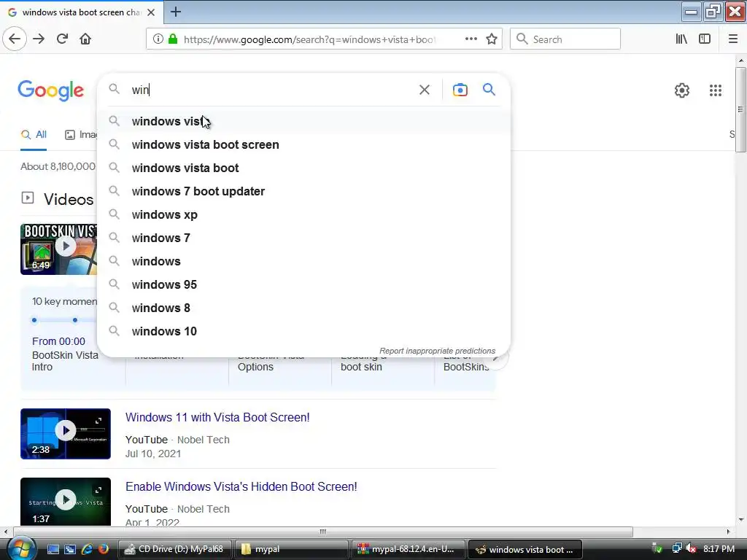Click the green secure connection padlock
Image resolution: width=747 pixels, height=560 pixels.
coord(173,39)
